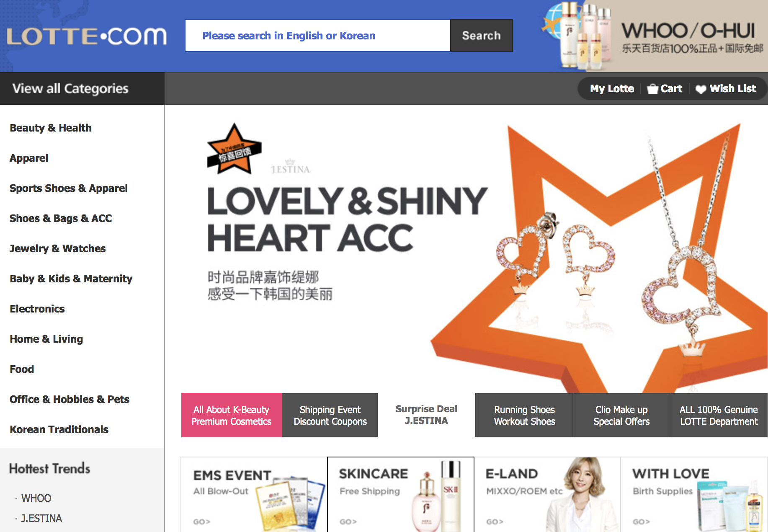Image resolution: width=768 pixels, height=532 pixels.
Task: Open My Lotte menu
Action: [612, 89]
